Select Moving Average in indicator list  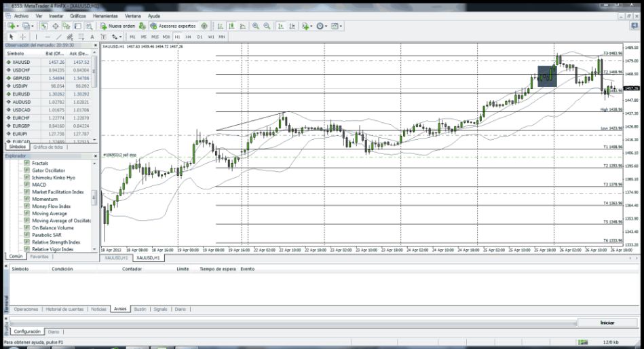click(x=50, y=213)
